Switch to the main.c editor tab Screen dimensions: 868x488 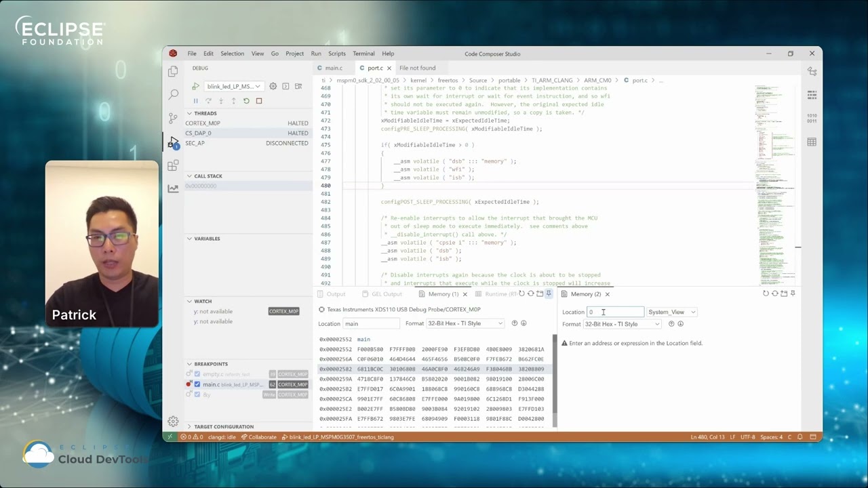[x=333, y=68]
